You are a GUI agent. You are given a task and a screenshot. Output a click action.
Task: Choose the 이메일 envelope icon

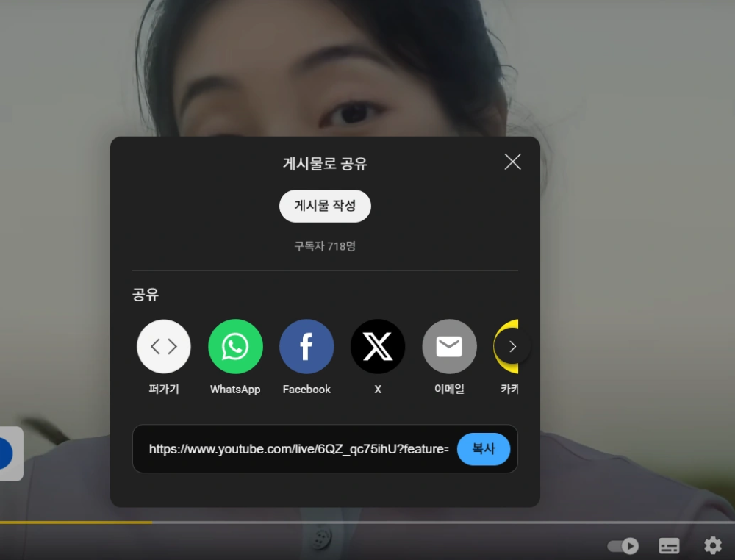pos(449,347)
